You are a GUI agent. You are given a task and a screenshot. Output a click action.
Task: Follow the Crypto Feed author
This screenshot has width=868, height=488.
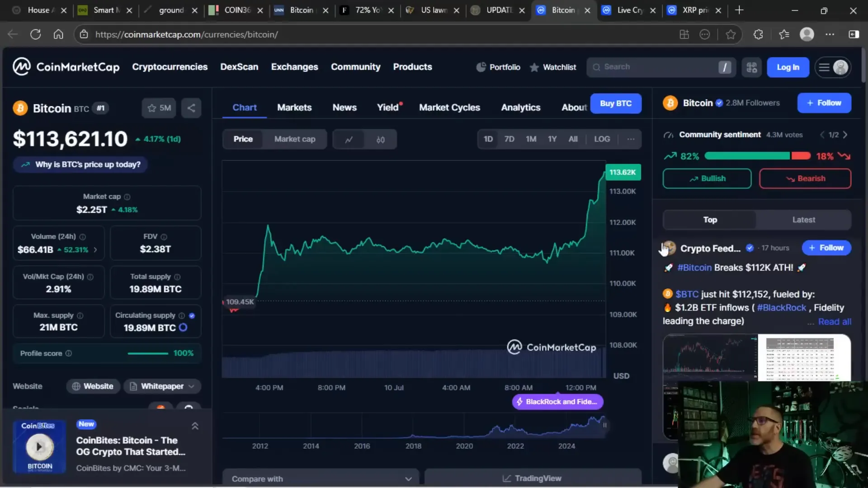point(826,248)
